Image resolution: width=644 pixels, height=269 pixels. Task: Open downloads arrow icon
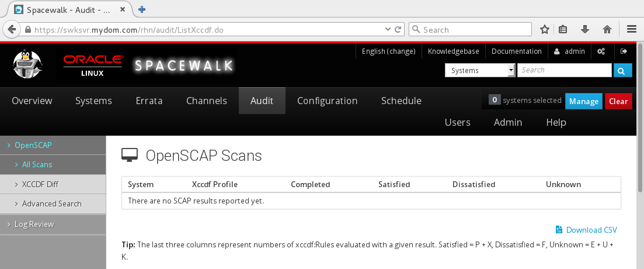[585, 30]
